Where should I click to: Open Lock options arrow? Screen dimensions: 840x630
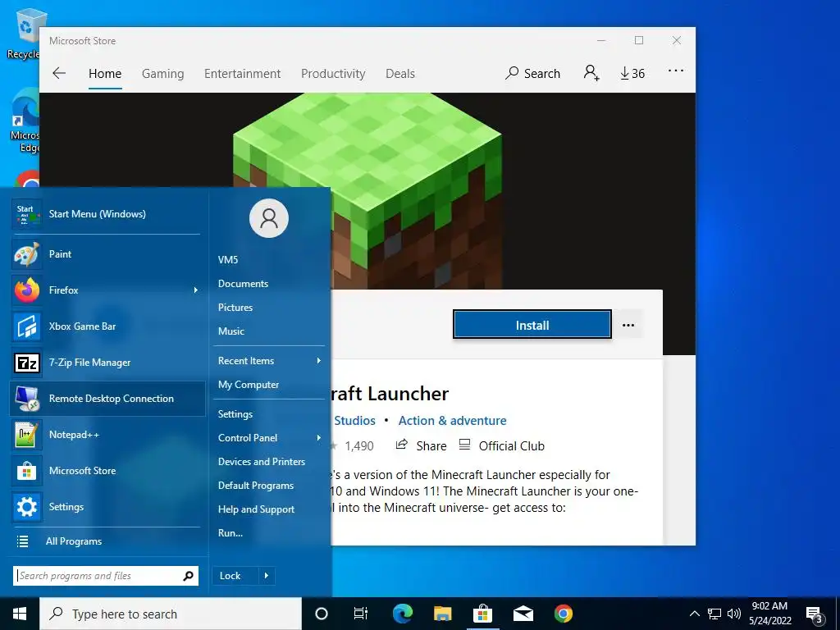point(267,576)
